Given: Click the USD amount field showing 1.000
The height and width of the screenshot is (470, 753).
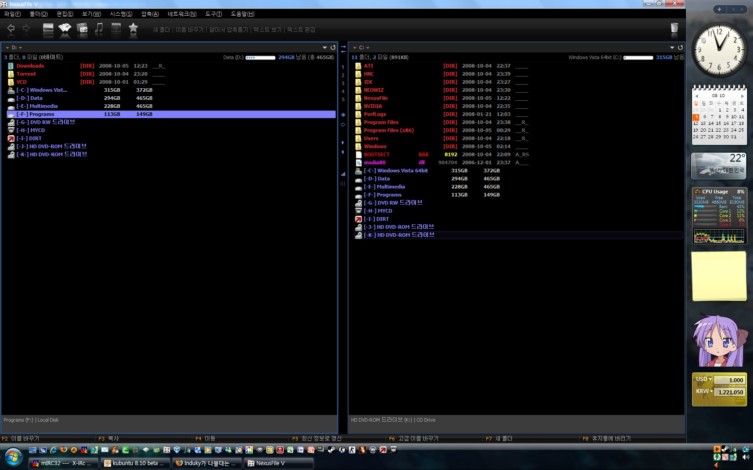Looking at the screenshot, I should (x=729, y=380).
